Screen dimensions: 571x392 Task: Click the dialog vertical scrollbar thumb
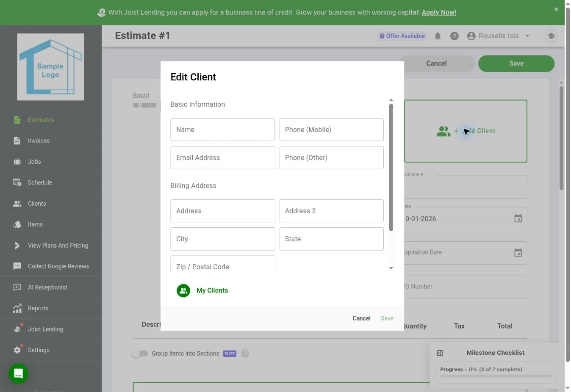[391, 168]
